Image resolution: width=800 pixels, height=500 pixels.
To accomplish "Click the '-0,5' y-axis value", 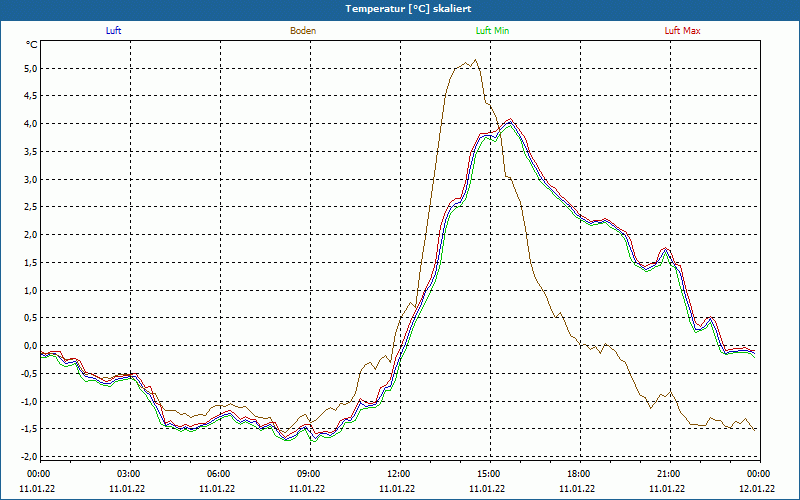I will [x=30, y=373].
